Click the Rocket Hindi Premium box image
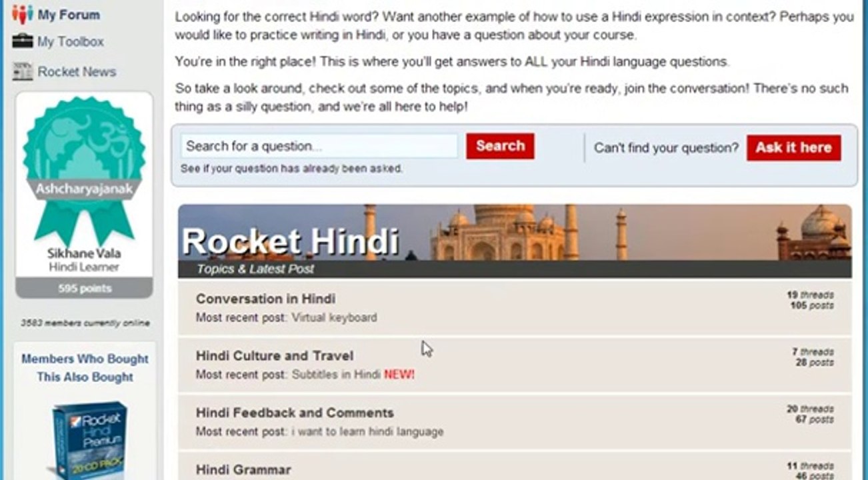This screenshot has width=868, height=480. click(89, 440)
